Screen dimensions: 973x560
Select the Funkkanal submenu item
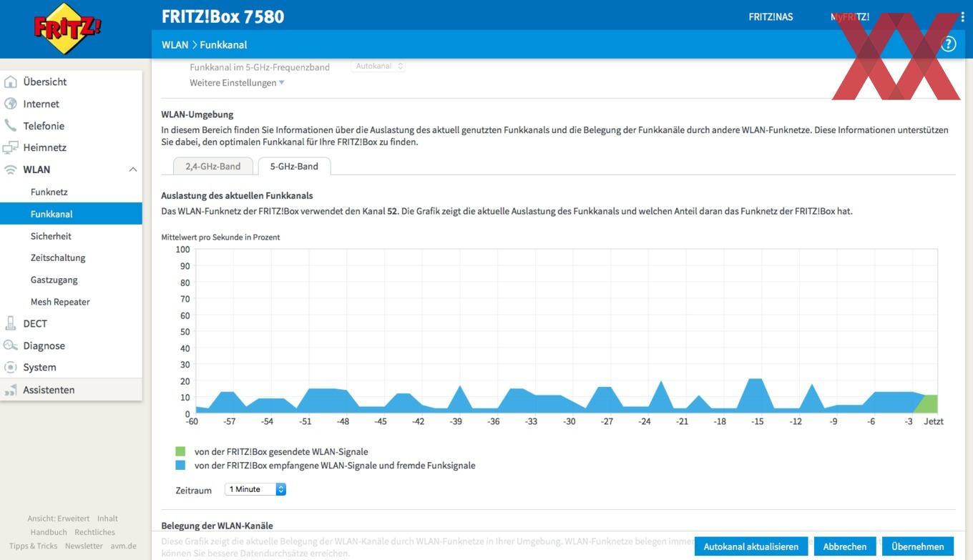point(71,214)
